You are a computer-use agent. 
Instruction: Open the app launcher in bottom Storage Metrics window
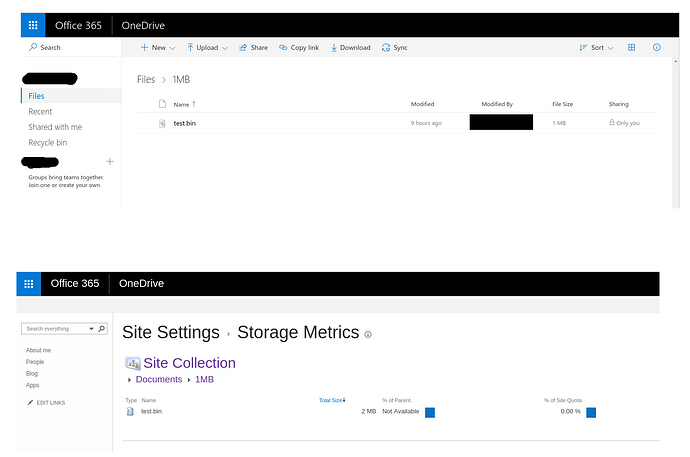(29, 284)
